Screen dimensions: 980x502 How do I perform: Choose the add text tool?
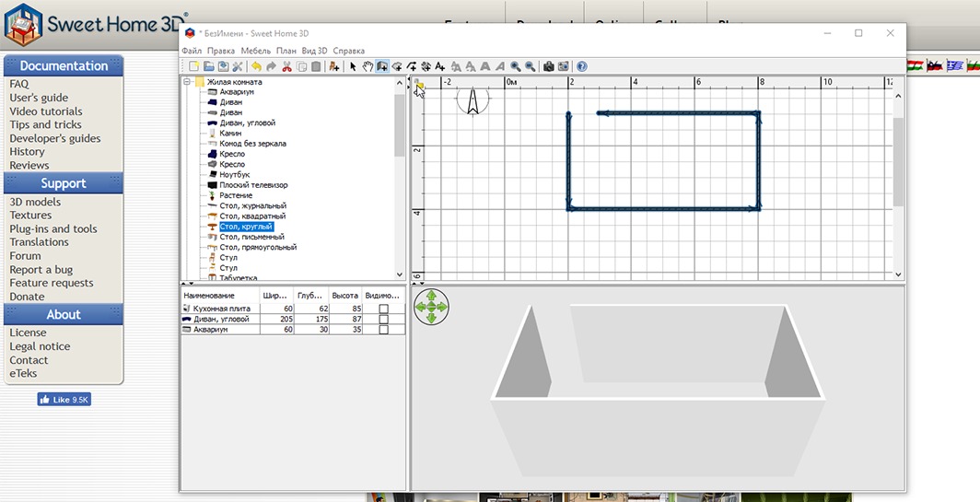click(440, 66)
